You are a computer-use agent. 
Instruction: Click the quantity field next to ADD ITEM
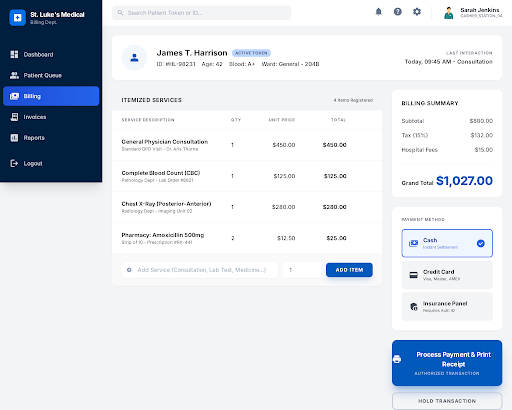click(x=302, y=270)
